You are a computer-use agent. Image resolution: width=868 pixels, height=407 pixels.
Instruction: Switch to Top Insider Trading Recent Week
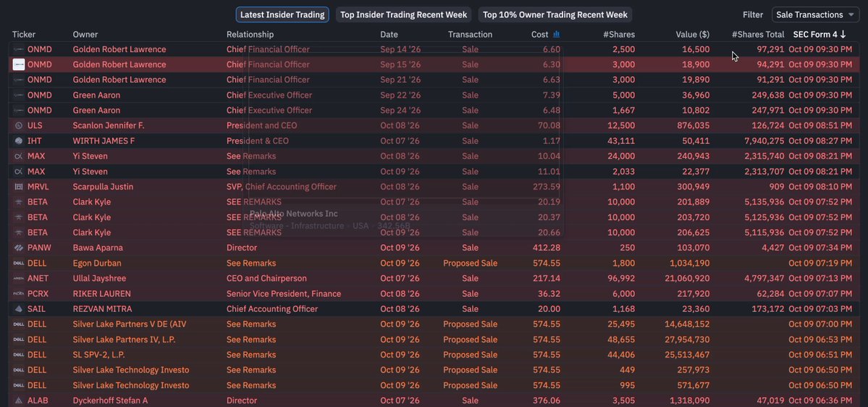coord(403,15)
